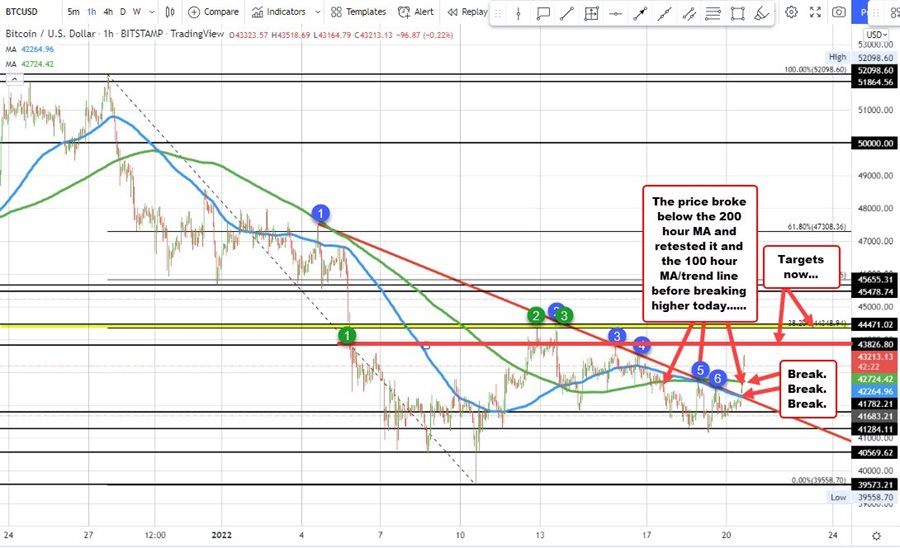The image size is (900, 548).
Task: Switch to the 5m timeframe
Action: coord(75,12)
